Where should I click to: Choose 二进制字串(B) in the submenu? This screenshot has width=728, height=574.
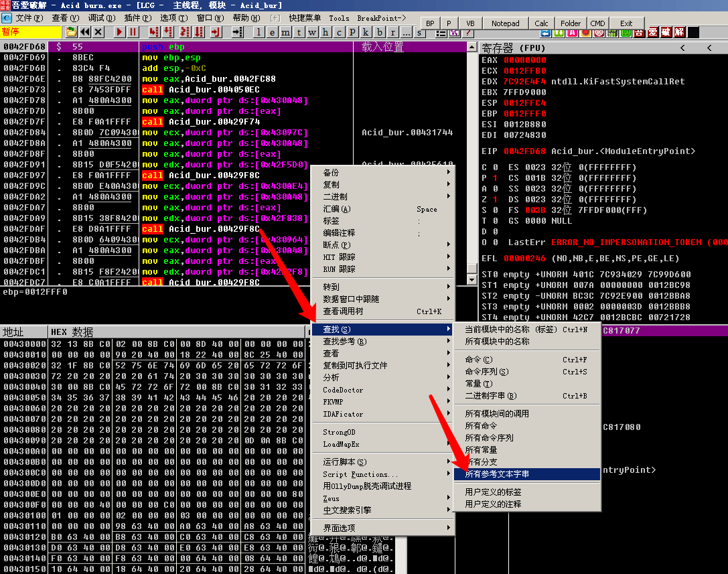point(526,396)
